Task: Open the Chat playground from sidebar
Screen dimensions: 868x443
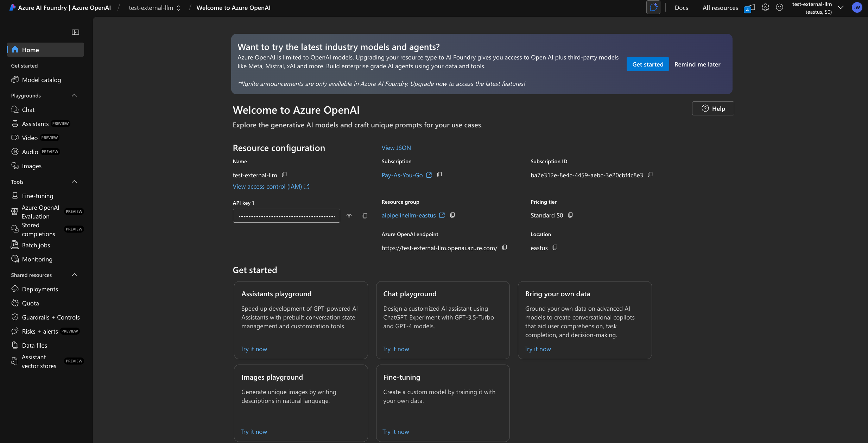Action: point(28,109)
